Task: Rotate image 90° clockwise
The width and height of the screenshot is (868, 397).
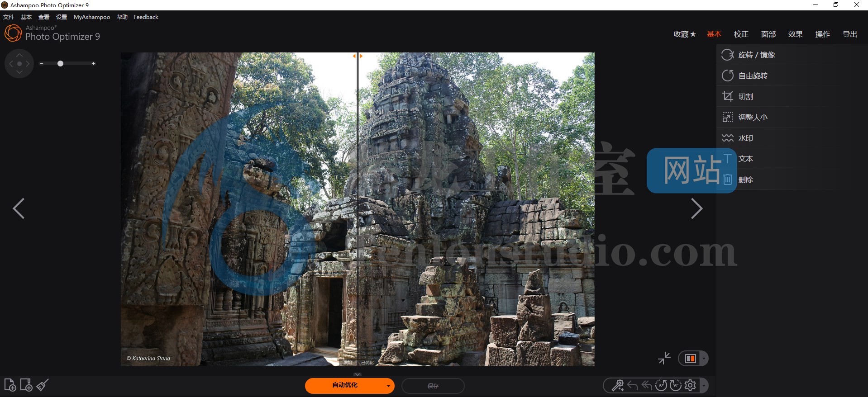Action: click(x=676, y=386)
